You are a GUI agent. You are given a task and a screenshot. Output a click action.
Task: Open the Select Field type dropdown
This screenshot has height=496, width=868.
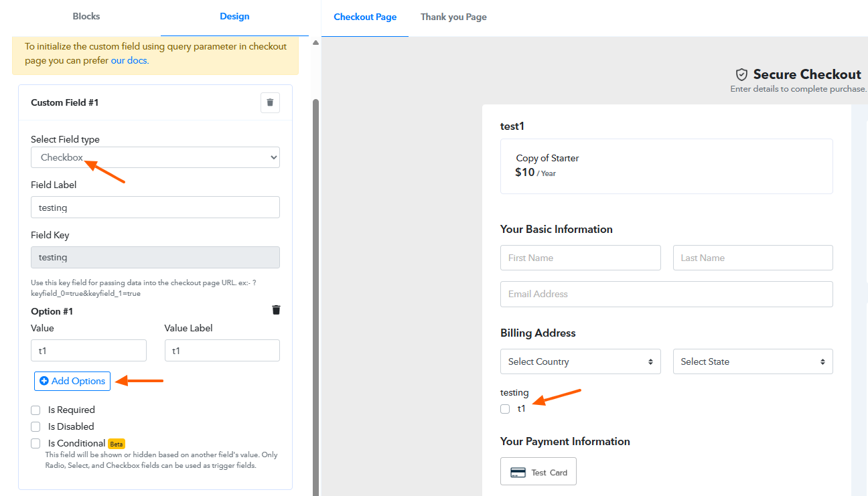155,158
